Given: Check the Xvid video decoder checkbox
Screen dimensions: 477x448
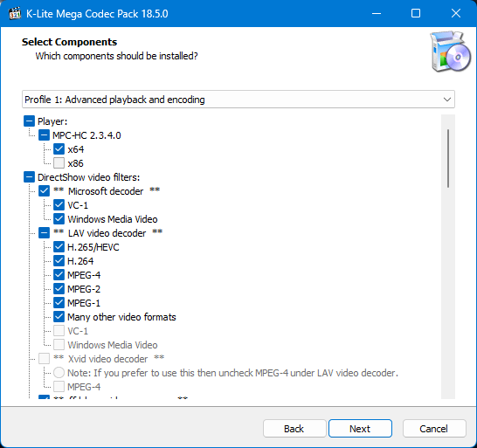Looking at the screenshot, I should [44, 359].
